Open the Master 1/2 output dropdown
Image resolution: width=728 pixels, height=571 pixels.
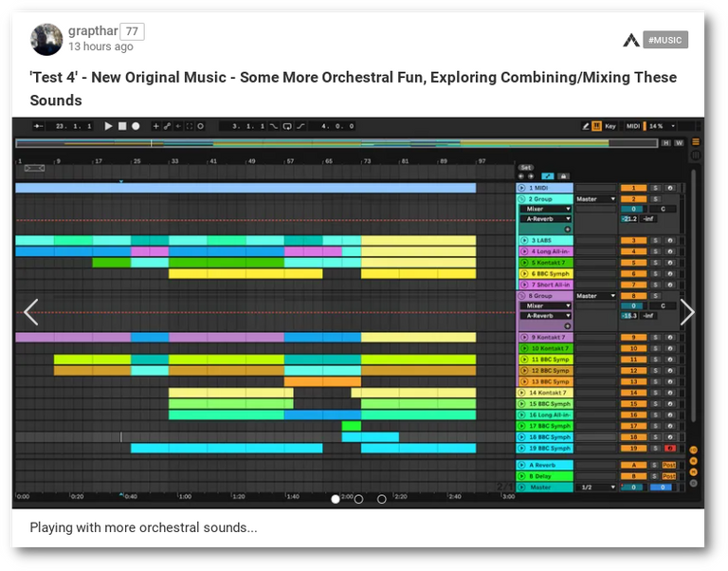[x=595, y=488]
